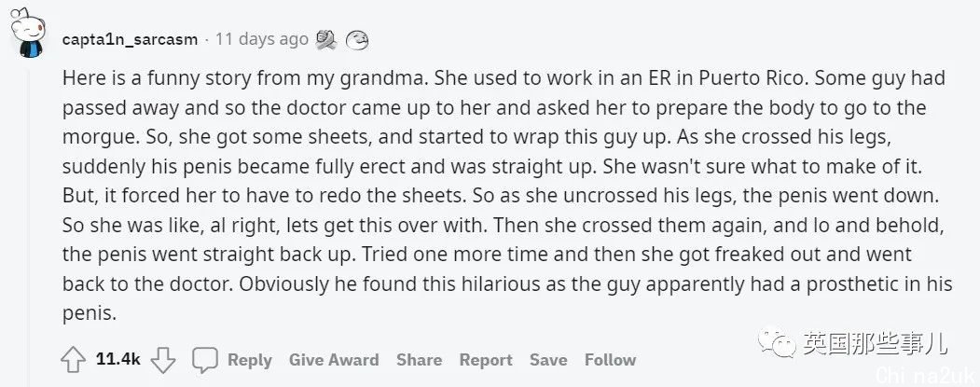Click the speech bubble reply icon
The height and width of the screenshot is (387, 980).
pos(204,360)
